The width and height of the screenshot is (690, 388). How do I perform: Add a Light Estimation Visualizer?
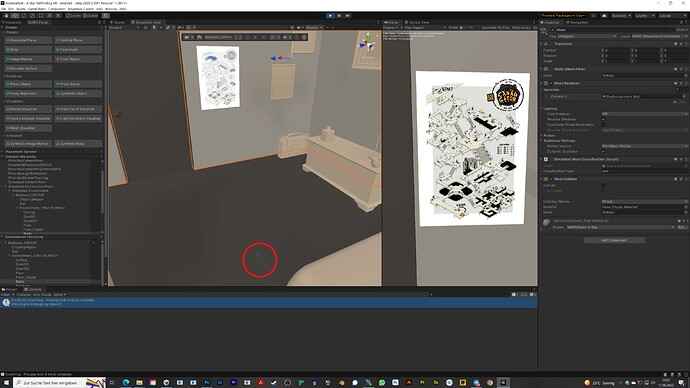coord(78,118)
